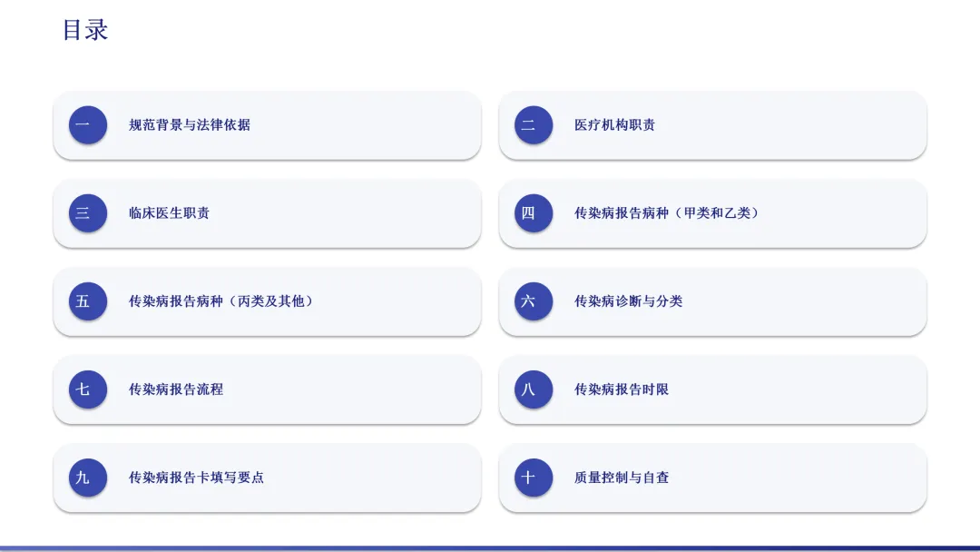The image size is (980, 552).
Task: Open 传染病诊断与分类 item
Action: tap(628, 301)
